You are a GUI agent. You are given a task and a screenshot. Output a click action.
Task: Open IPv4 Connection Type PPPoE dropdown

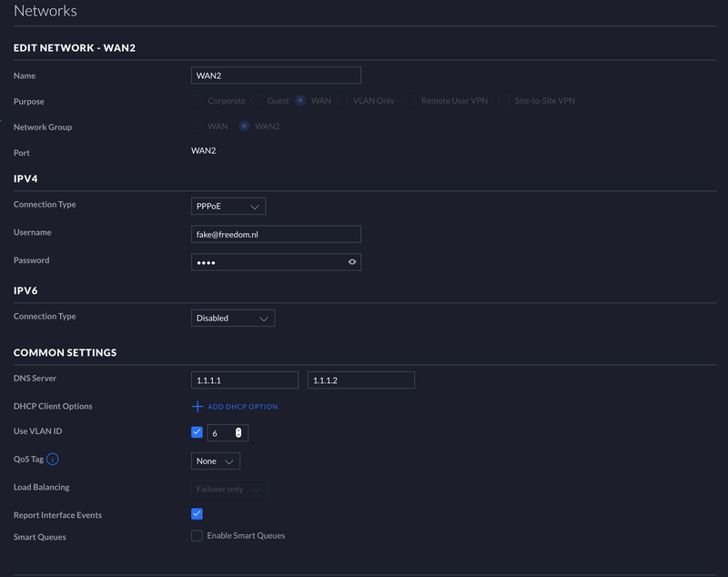coord(228,206)
